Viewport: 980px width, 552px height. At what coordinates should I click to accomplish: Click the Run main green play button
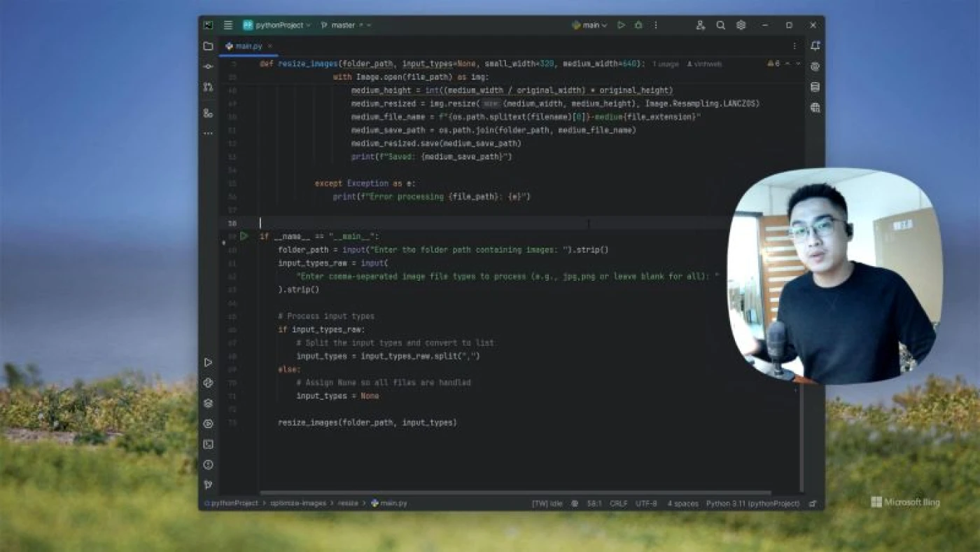click(621, 25)
